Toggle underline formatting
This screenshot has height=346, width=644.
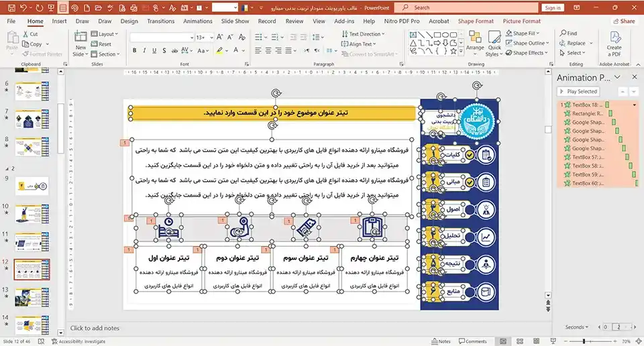click(x=154, y=50)
